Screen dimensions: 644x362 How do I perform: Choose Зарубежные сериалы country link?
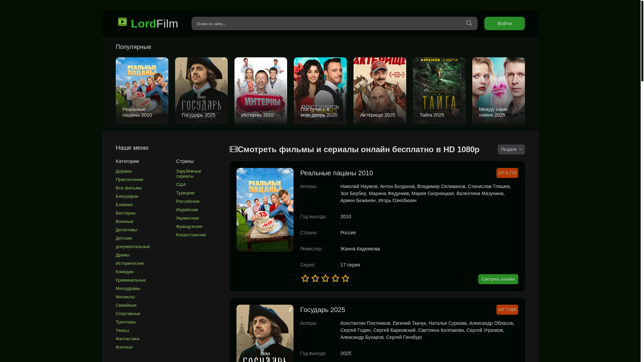pyautogui.click(x=189, y=174)
